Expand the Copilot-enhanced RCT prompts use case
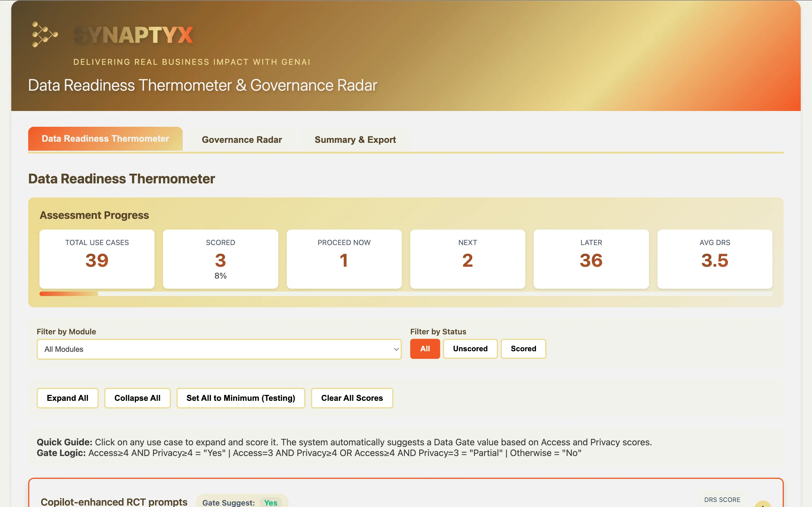Viewport: 812px width, 507px height. (114, 502)
